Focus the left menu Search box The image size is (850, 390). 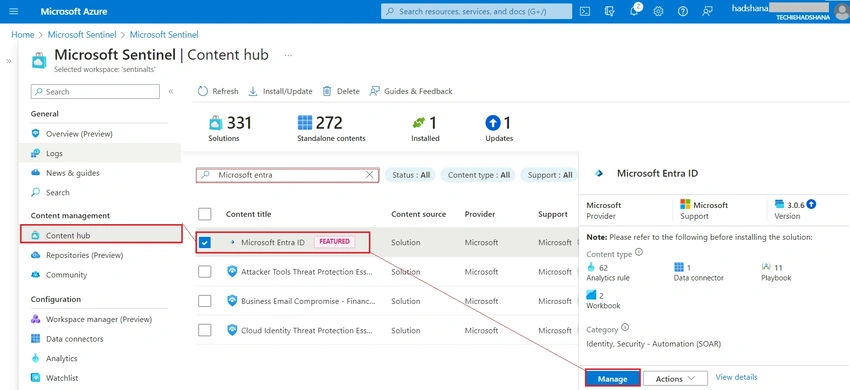[x=95, y=92]
